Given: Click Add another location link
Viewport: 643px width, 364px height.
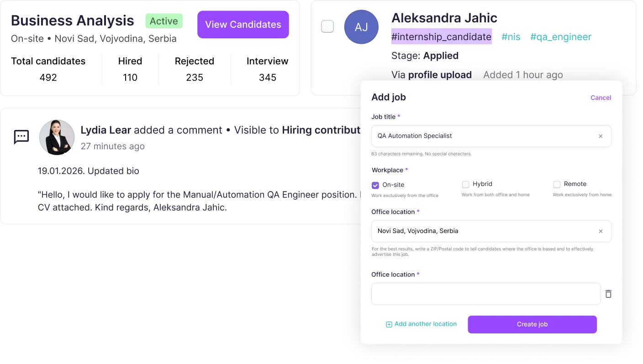Looking at the screenshot, I should pos(426,324).
